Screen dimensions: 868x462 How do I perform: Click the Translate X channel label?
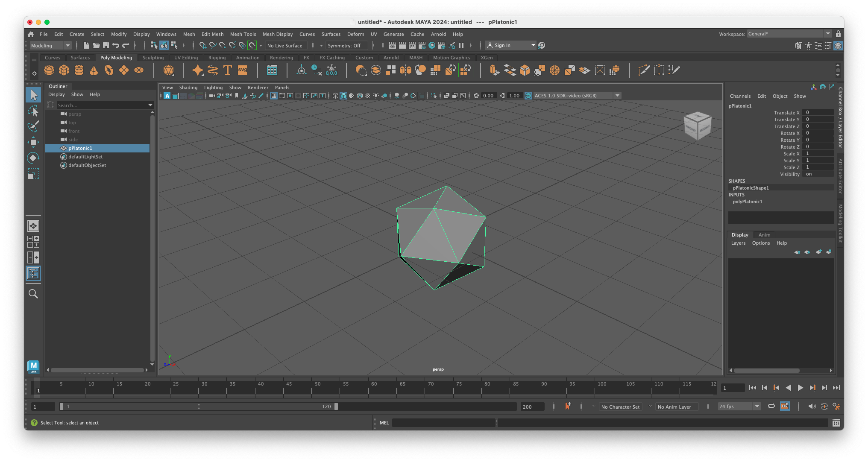coord(786,113)
